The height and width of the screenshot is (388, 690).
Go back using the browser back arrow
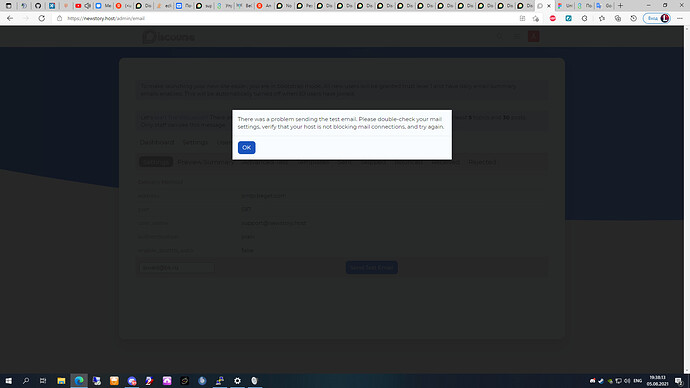[x=10, y=18]
